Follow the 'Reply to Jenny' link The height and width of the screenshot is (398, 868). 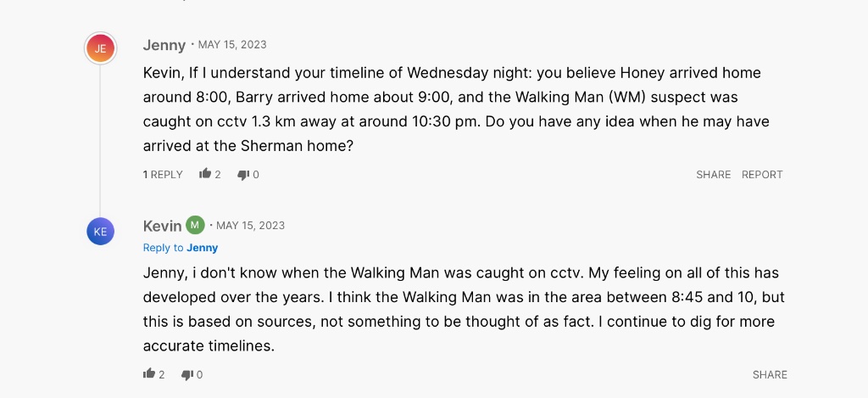[x=180, y=248]
